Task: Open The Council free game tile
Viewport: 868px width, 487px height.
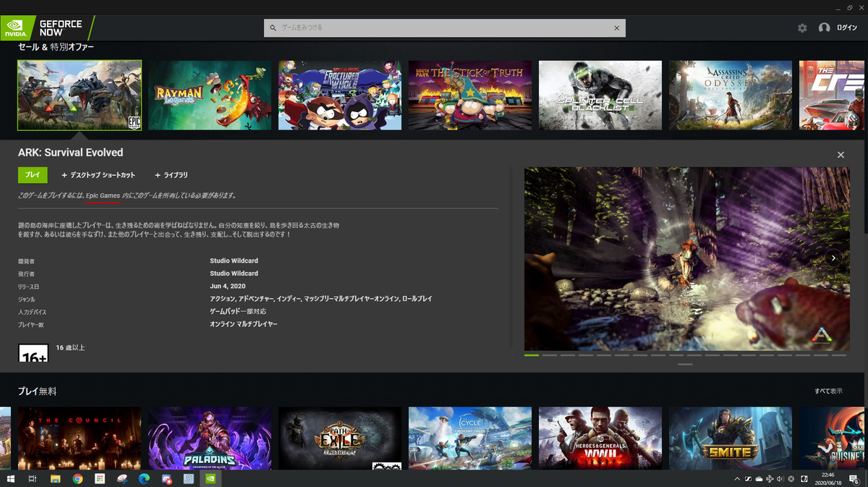Action: [x=80, y=438]
